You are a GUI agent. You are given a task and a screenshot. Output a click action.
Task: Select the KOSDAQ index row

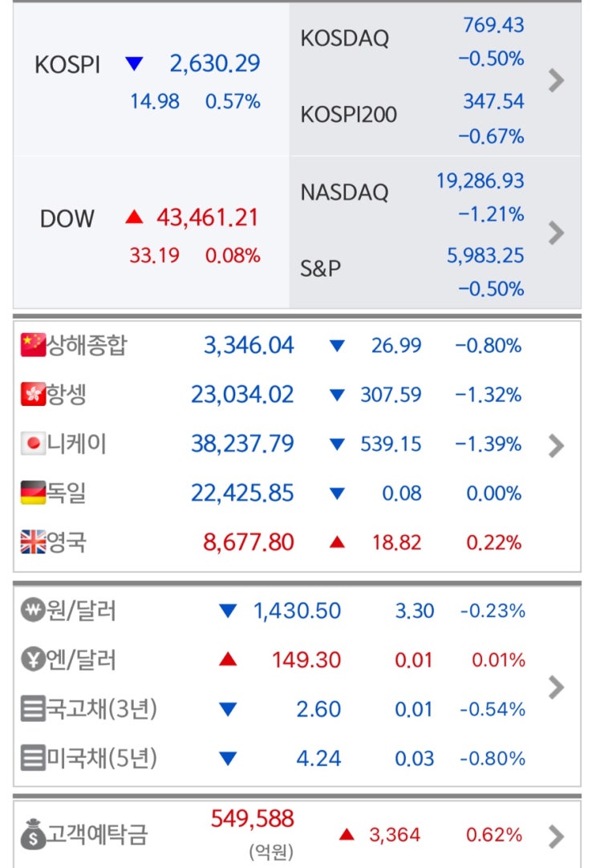pyautogui.click(x=413, y=40)
